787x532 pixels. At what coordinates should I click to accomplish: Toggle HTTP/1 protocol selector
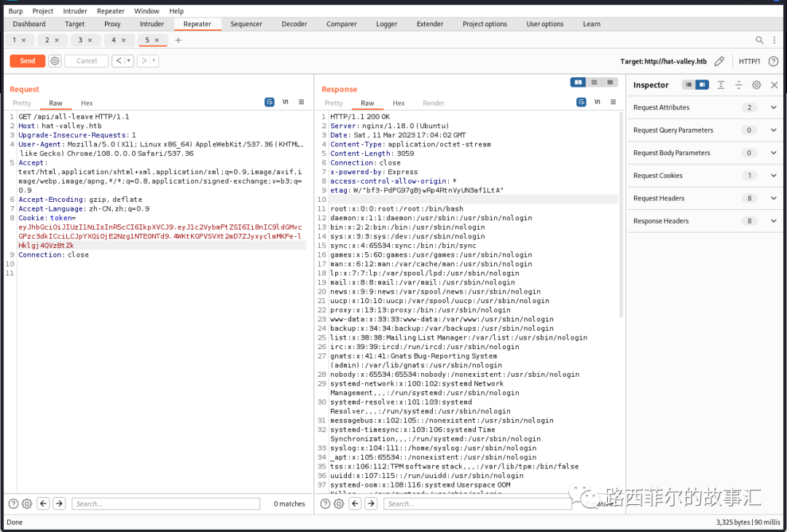(749, 61)
